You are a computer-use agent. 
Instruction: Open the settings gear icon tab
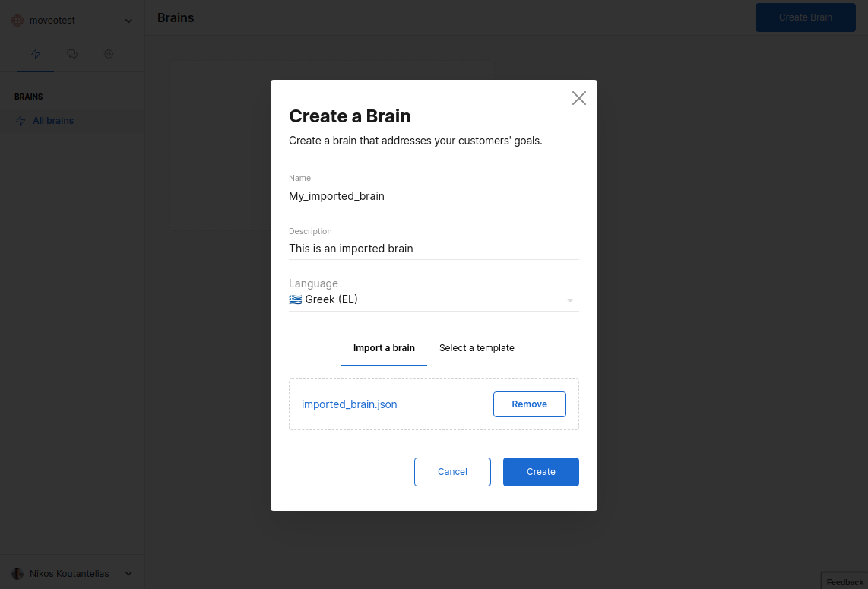tap(109, 54)
